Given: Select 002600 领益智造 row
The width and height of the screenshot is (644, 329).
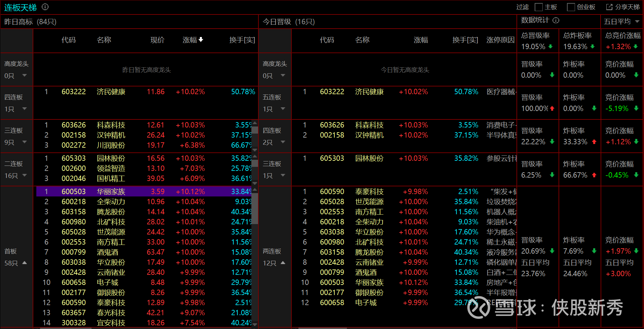Looking at the screenshot, I should [x=144, y=169].
